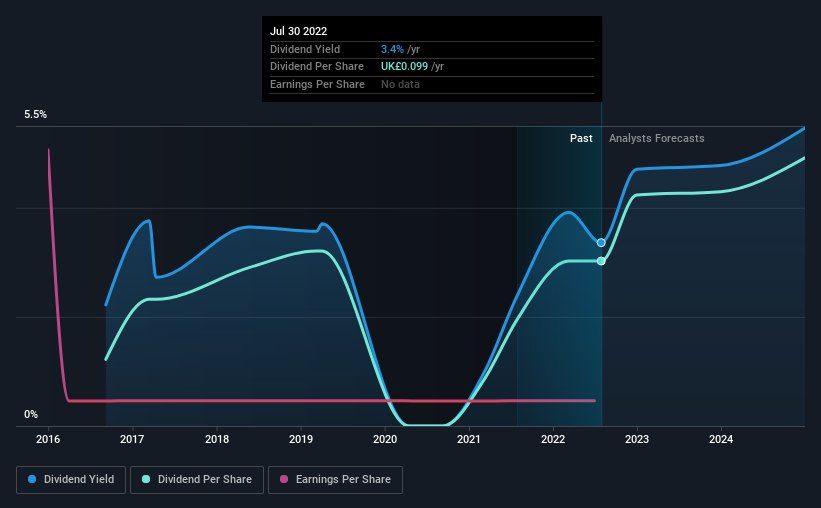Click the UK£0.099 dividend per share value

[404, 67]
